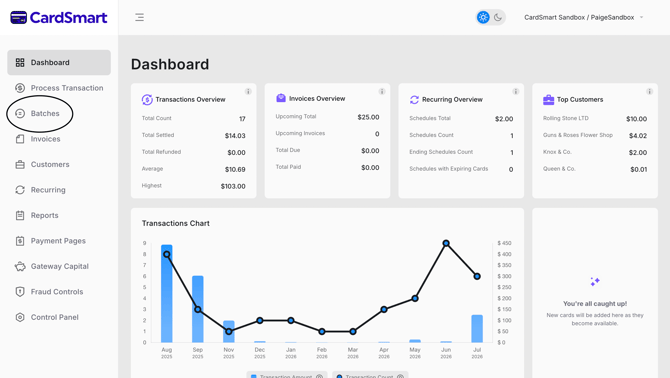Click the Transactions Overview card icon
This screenshot has height=378, width=670.
pos(147,100)
